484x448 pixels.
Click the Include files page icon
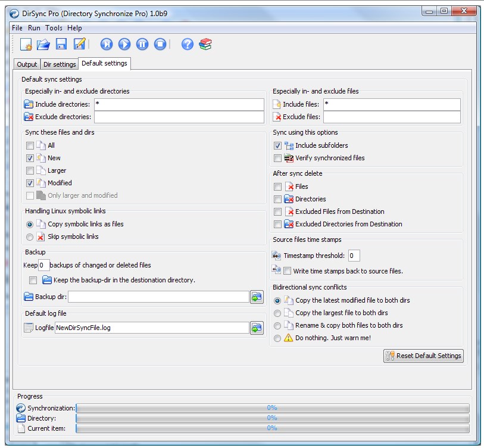click(x=277, y=104)
